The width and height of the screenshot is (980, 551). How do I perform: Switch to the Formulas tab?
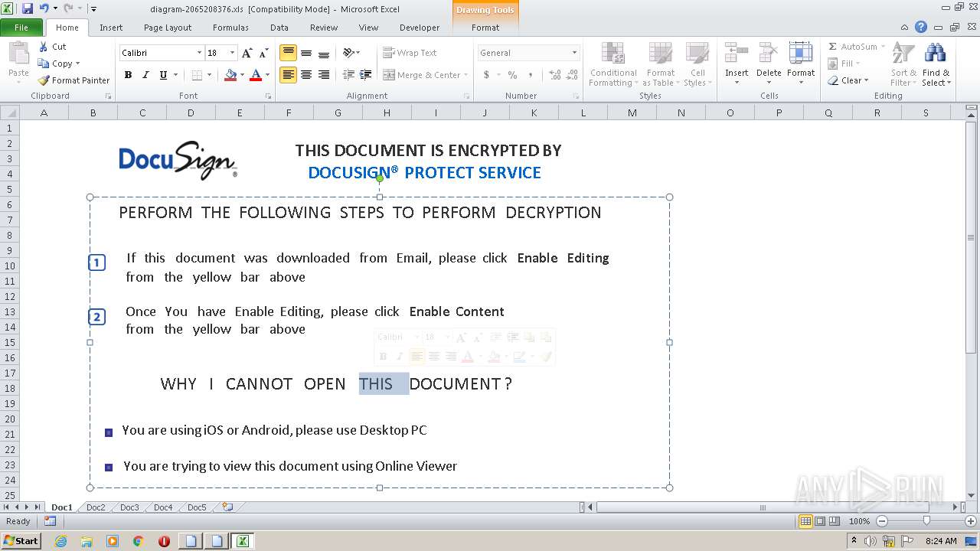point(230,28)
